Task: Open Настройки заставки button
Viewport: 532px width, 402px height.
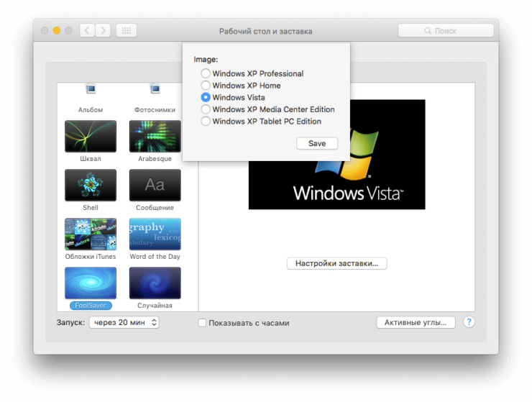Action: point(336,263)
